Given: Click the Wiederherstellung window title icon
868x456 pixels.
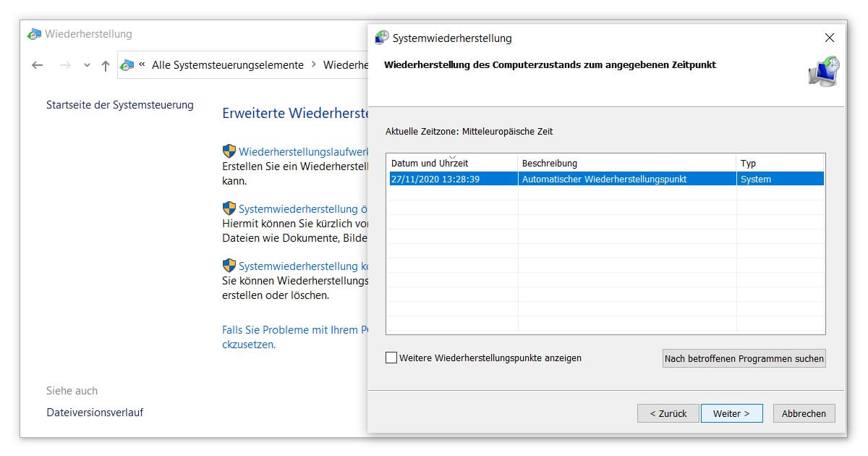Looking at the screenshot, I should click(34, 33).
